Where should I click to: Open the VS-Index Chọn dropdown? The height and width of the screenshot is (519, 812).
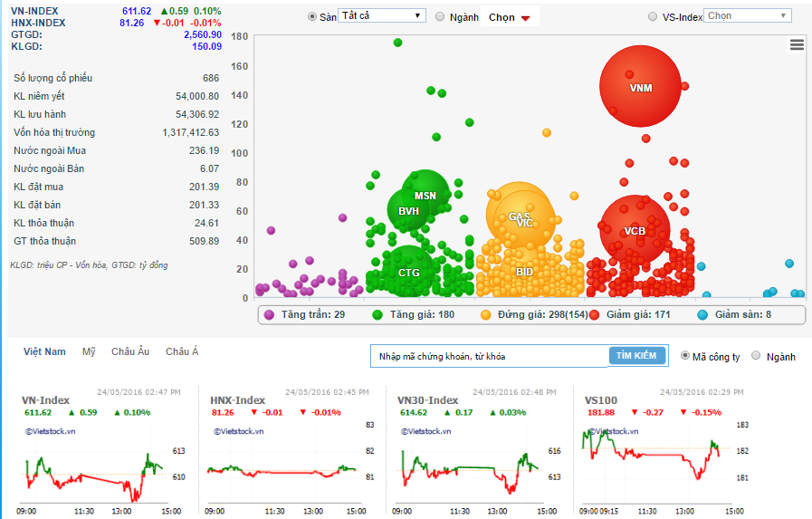click(x=747, y=15)
